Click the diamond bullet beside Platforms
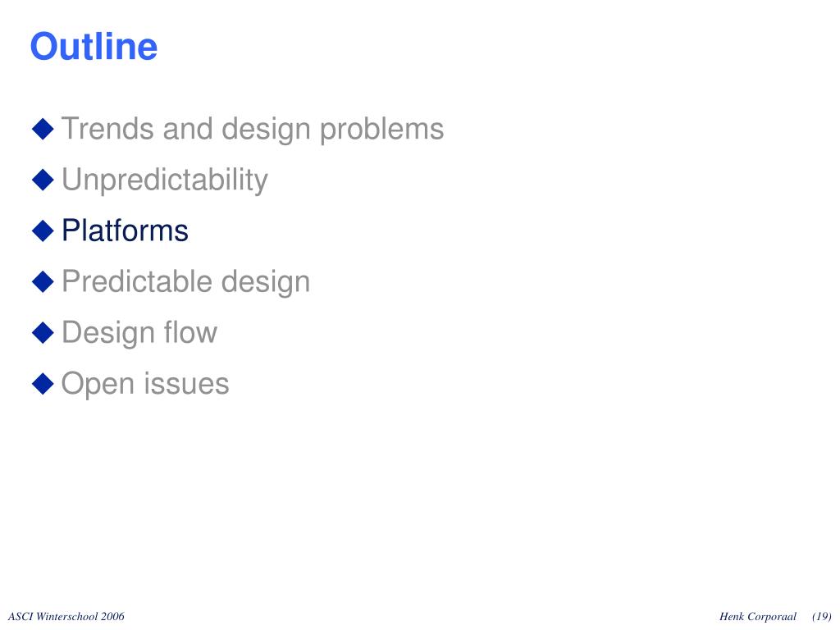Screen dimensions: 840x630 (43, 231)
